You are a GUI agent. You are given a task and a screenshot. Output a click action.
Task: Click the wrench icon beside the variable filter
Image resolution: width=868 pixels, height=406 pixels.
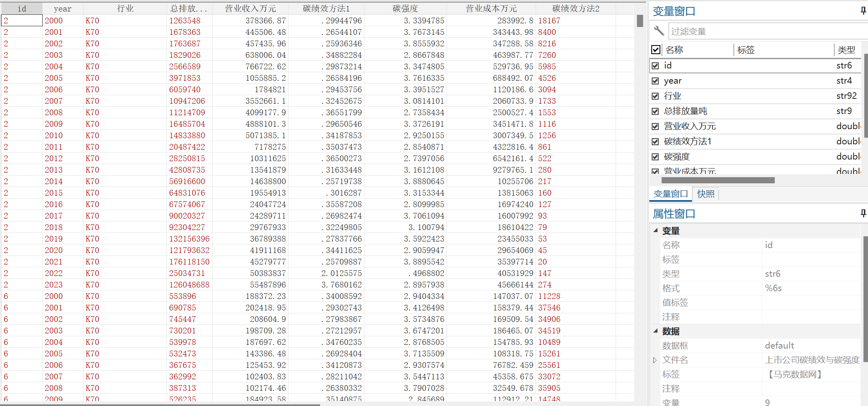click(x=659, y=31)
